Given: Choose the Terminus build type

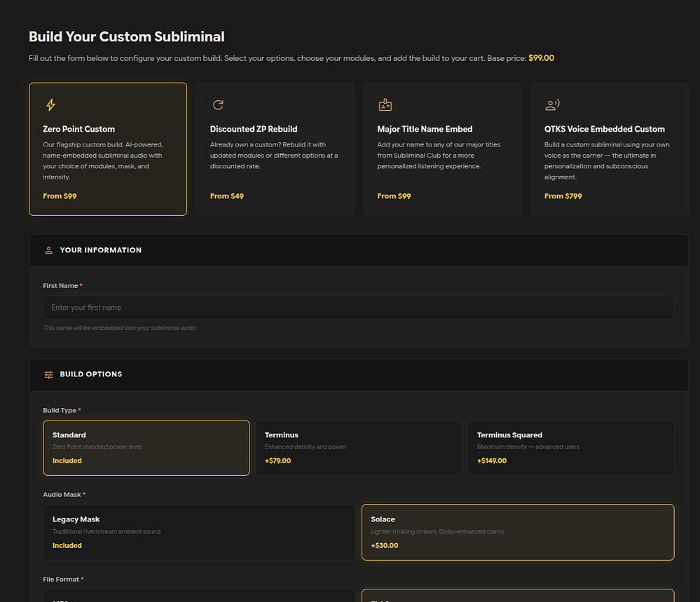Looking at the screenshot, I should point(358,447).
